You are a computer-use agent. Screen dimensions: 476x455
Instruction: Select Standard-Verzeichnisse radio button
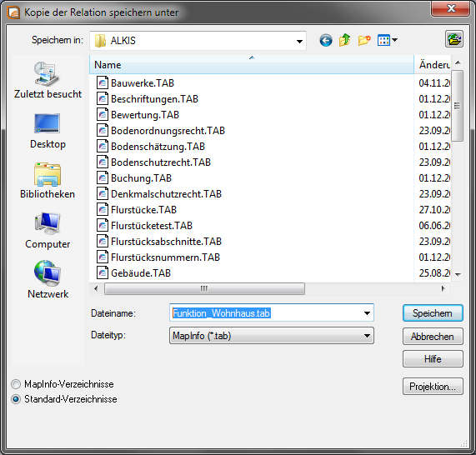point(16,399)
